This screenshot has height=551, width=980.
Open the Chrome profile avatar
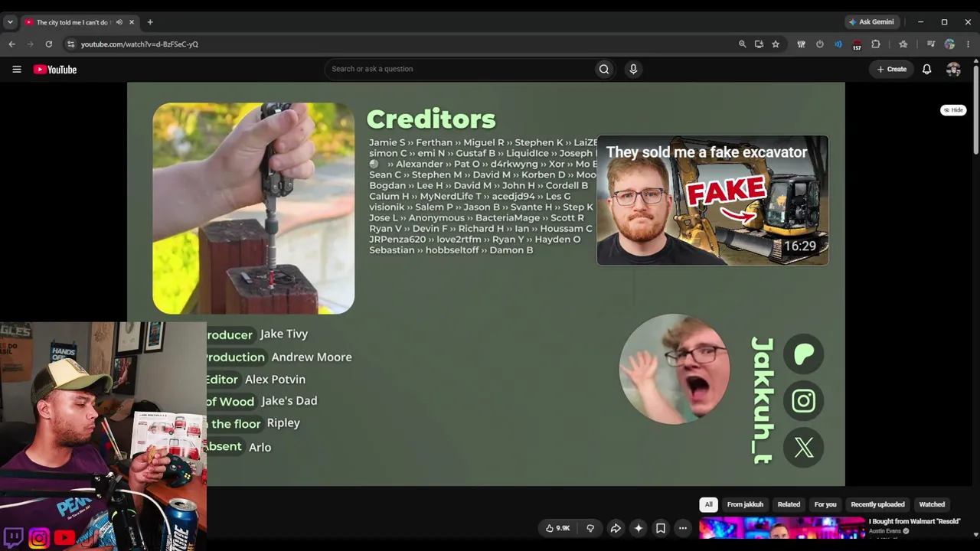949,44
